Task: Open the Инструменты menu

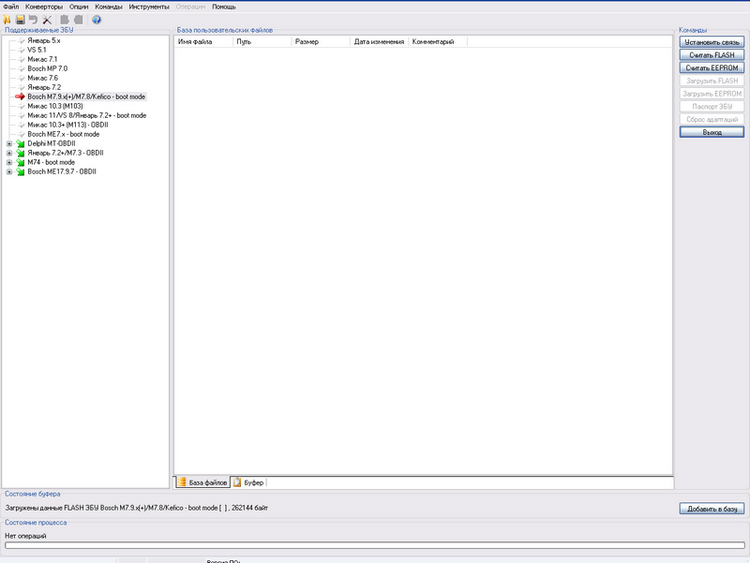Action: pos(148,7)
